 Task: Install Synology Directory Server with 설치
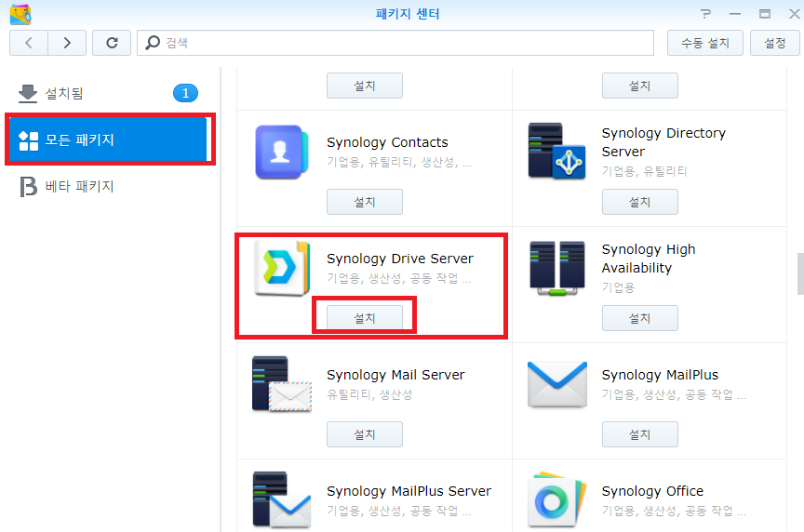(x=640, y=202)
